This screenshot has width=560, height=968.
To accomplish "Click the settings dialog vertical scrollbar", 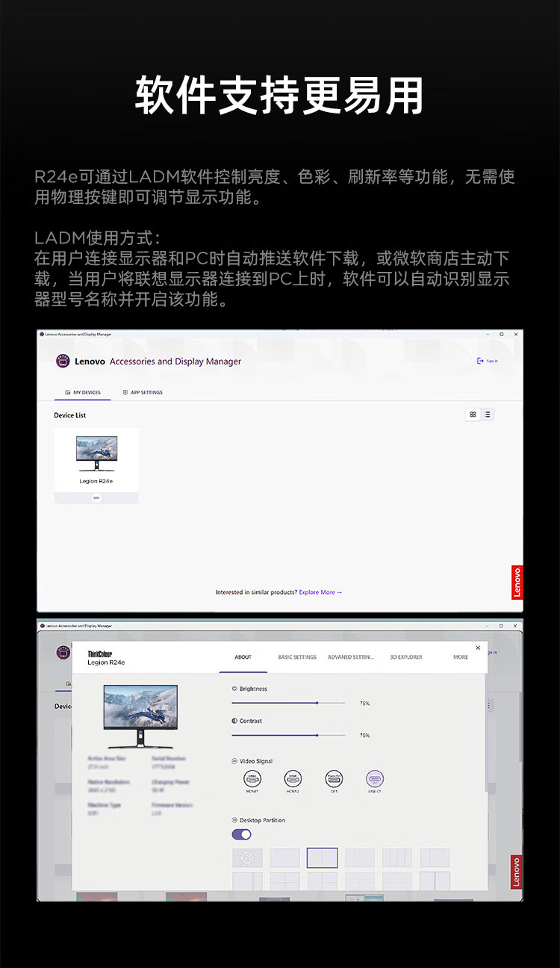I will (x=486, y=732).
